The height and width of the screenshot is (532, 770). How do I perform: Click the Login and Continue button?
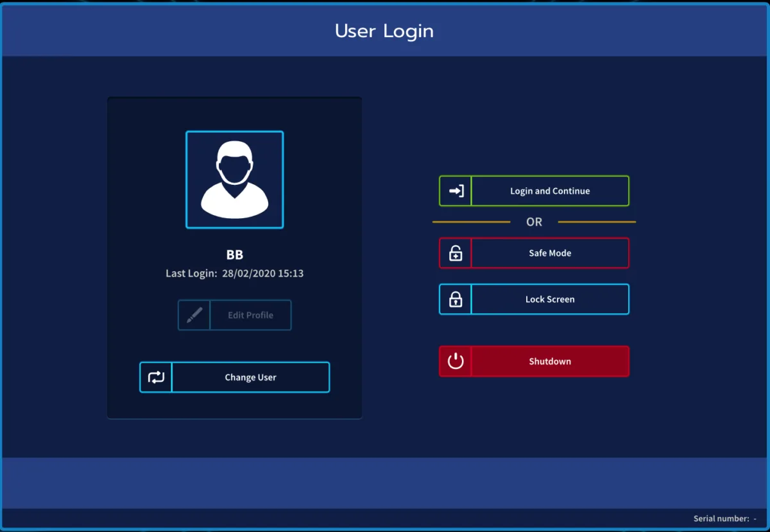pos(534,191)
